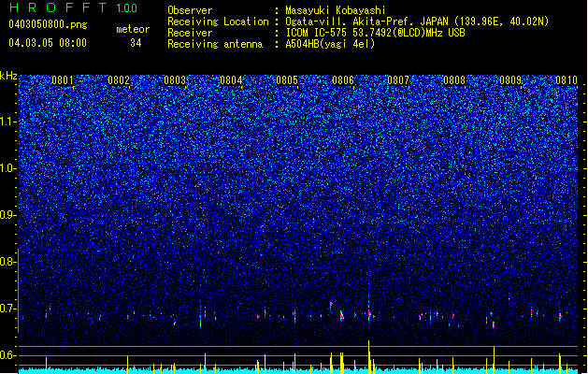Click the meteor count label

tap(133, 29)
